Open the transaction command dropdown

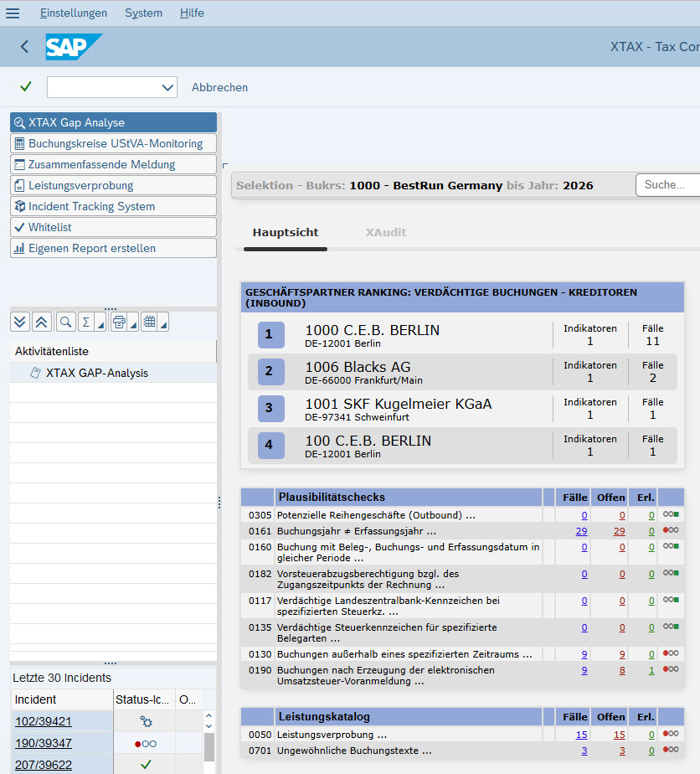pyautogui.click(x=167, y=87)
